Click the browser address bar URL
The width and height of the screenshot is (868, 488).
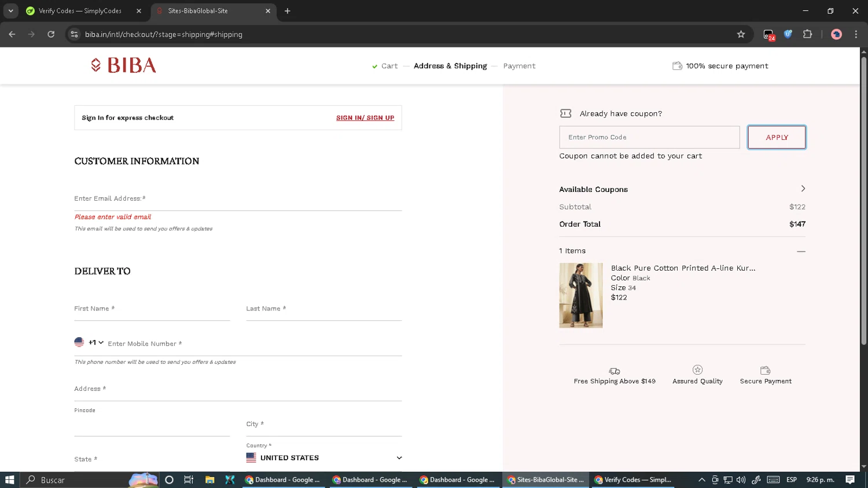tap(164, 35)
